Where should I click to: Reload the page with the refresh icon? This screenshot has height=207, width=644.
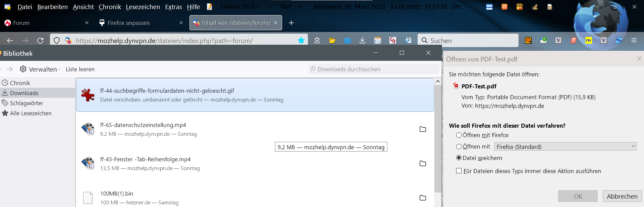coord(40,41)
